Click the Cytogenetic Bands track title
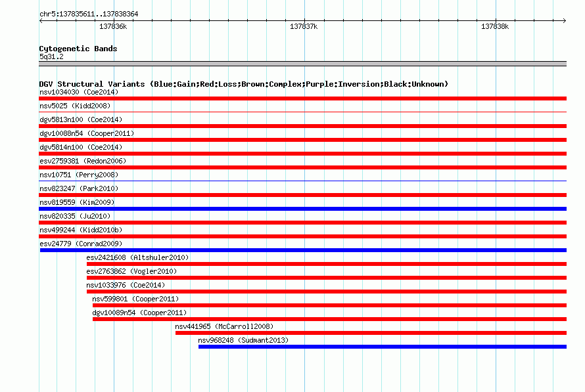 (78, 49)
